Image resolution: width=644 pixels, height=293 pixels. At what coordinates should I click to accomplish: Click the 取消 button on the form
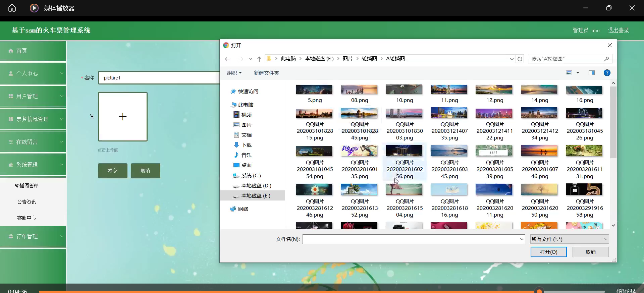[146, 171]
